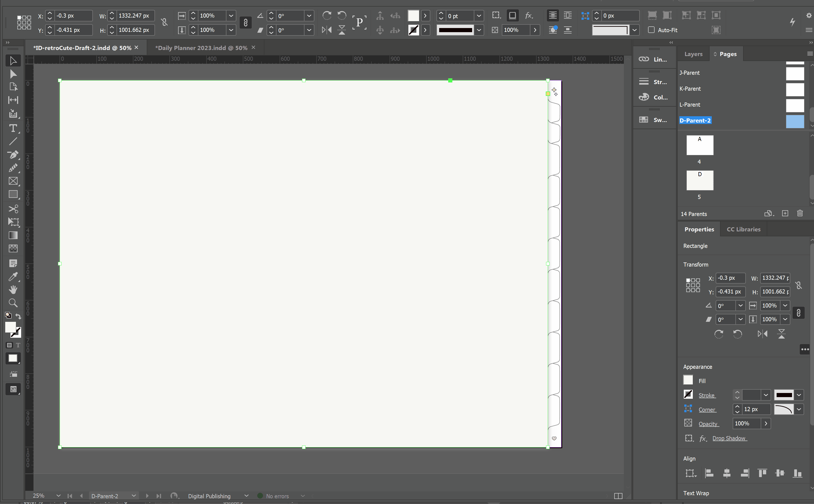Select the Type tool

coord(13,128)
